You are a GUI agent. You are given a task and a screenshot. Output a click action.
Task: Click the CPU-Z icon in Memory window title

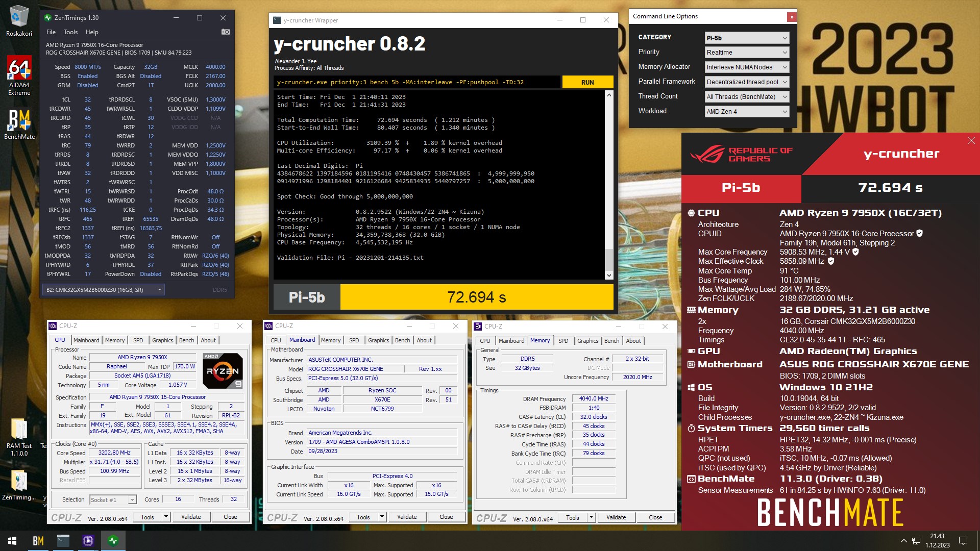coord(478,327)
